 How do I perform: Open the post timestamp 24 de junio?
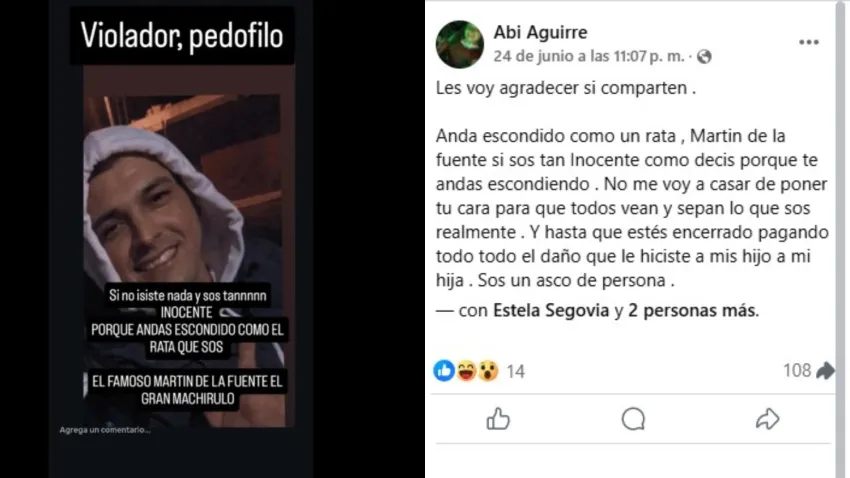(x=589, y=56)
